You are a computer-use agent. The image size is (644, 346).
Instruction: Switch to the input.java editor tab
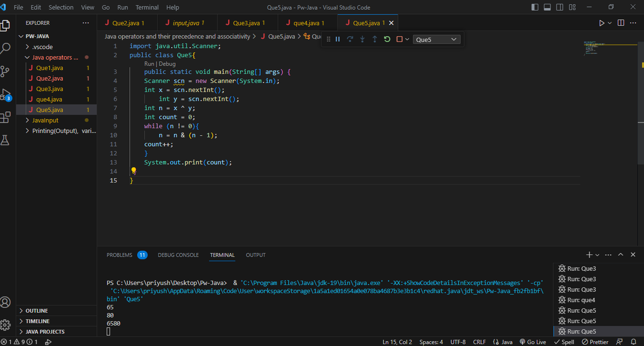[187, 23]
